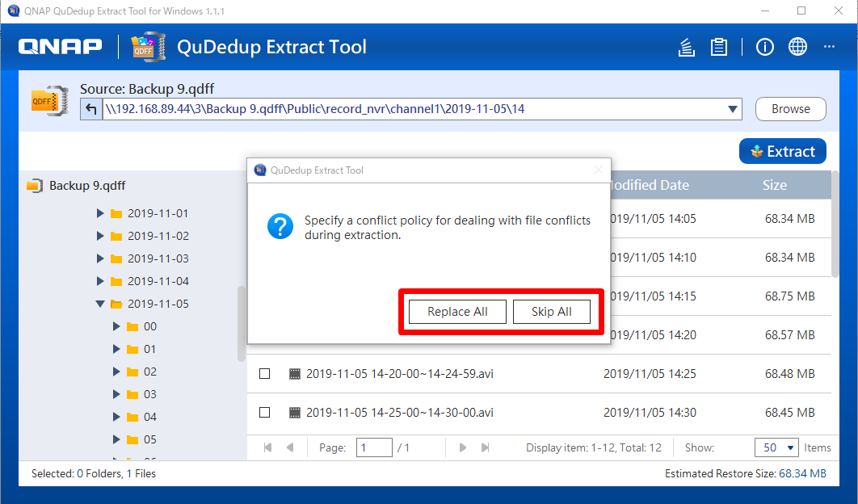This screenshot has height=504, width=858.
Task: Close the conflict policy dialog
Action: [x=599, y=170]
